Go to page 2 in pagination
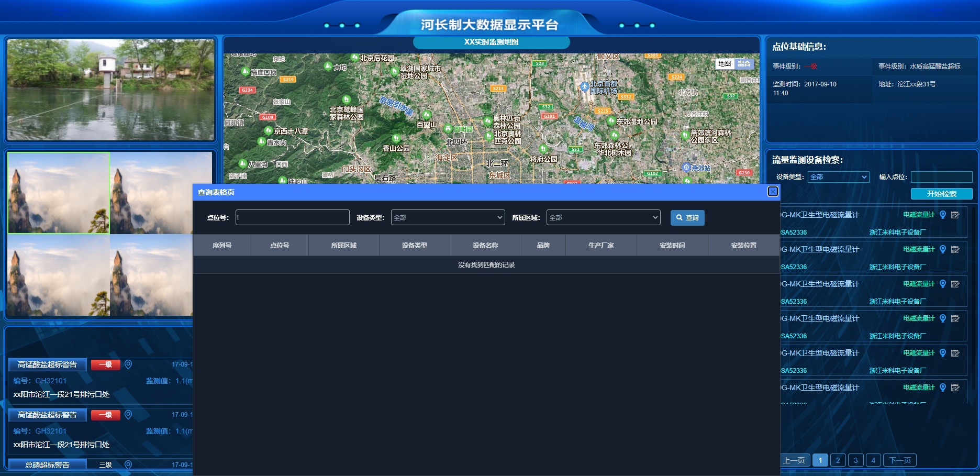 838,460
